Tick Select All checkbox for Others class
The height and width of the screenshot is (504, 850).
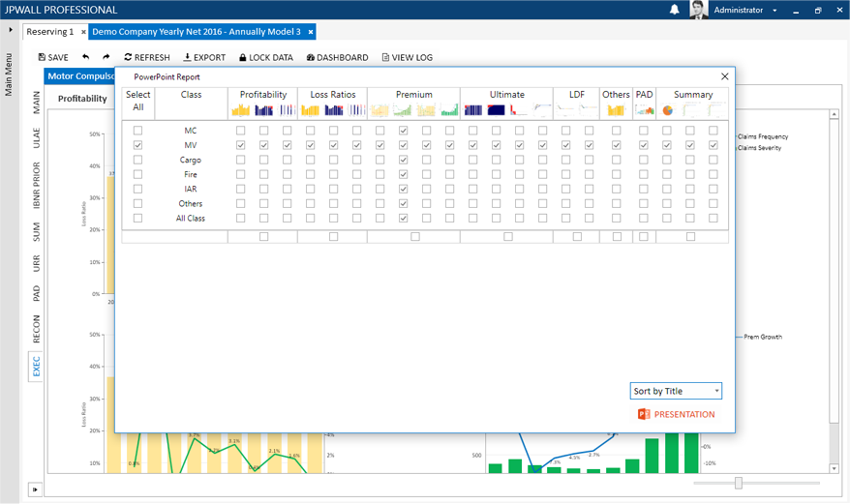click(137, 204)
